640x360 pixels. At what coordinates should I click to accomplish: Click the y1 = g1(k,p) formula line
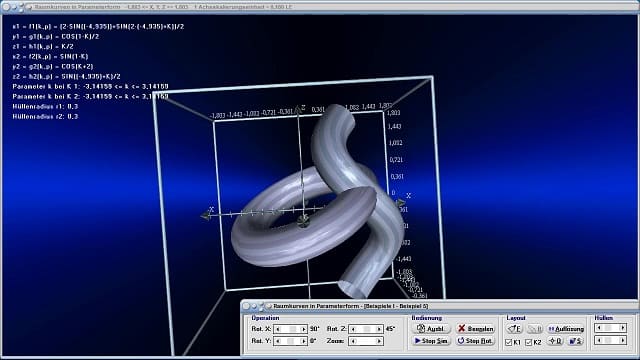[56, 36]
